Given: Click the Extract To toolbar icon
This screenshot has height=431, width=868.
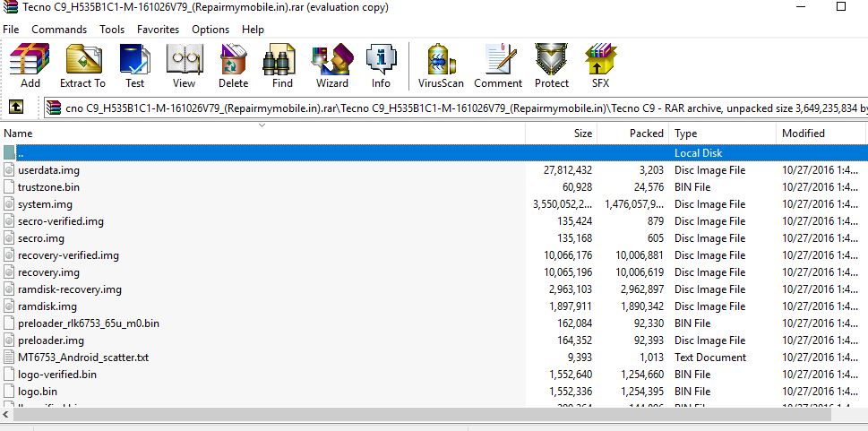Looking at the screenshot, I should pos(82,65).
